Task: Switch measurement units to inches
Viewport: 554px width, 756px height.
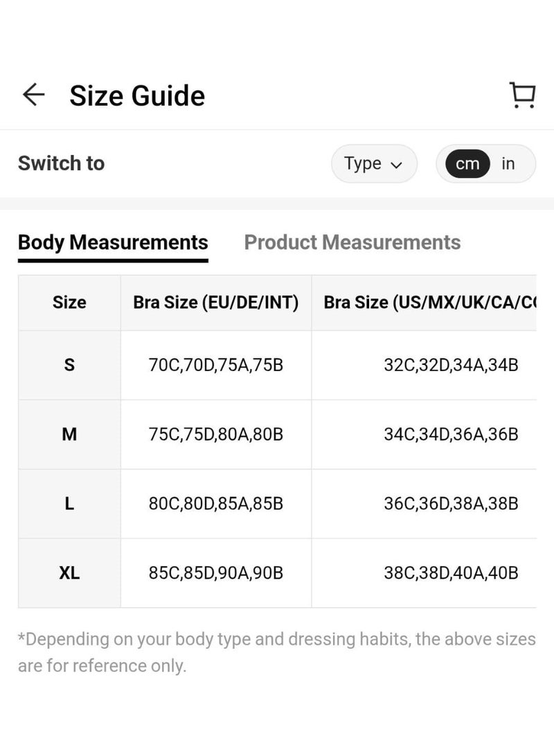Action: coord(508,163)
